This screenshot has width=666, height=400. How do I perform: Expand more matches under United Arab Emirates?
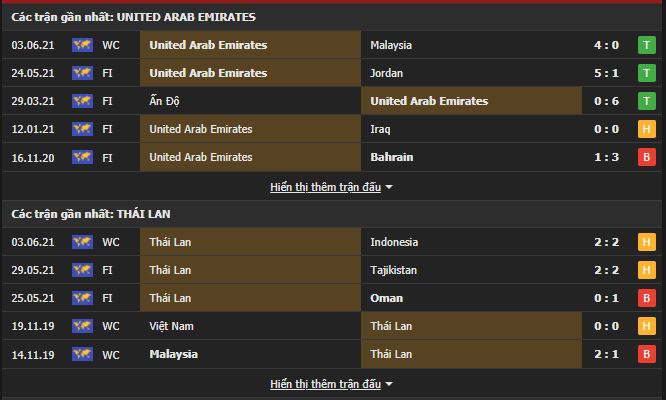(x=326, y=187)
